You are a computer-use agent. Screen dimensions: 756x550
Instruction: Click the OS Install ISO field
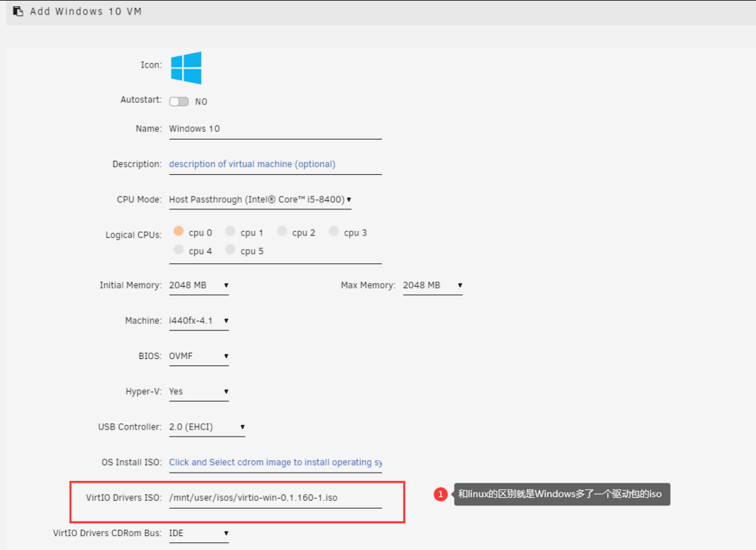276,463
